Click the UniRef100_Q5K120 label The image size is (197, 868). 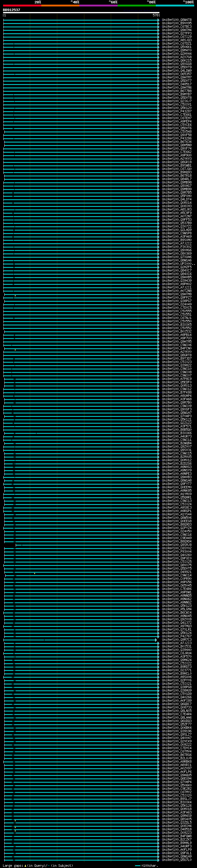click(176, 108)
